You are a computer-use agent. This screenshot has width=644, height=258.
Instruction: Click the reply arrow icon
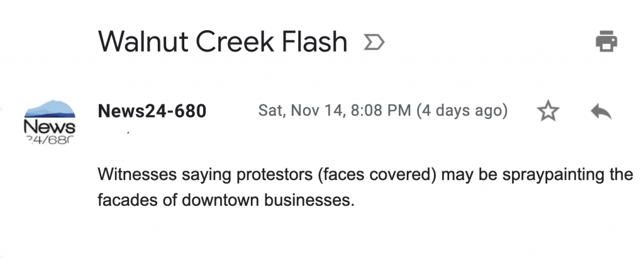[x=601, y=111]
